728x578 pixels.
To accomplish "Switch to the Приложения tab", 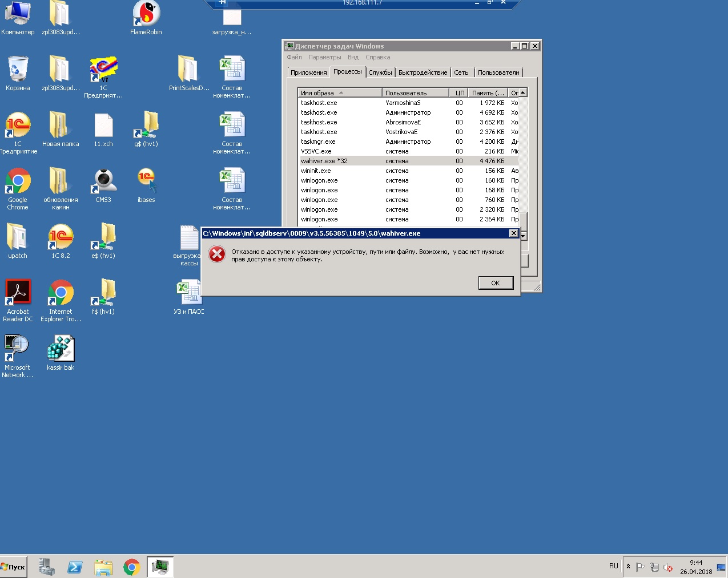I will click(308, 72).
